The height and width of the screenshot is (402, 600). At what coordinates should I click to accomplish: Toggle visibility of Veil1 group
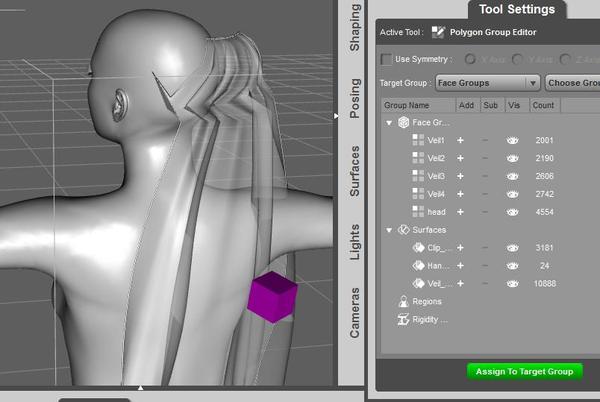coord(512,140)
